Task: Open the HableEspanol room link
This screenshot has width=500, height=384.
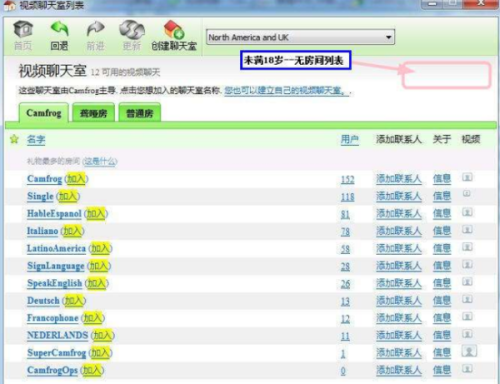Action: click(54, 214)
